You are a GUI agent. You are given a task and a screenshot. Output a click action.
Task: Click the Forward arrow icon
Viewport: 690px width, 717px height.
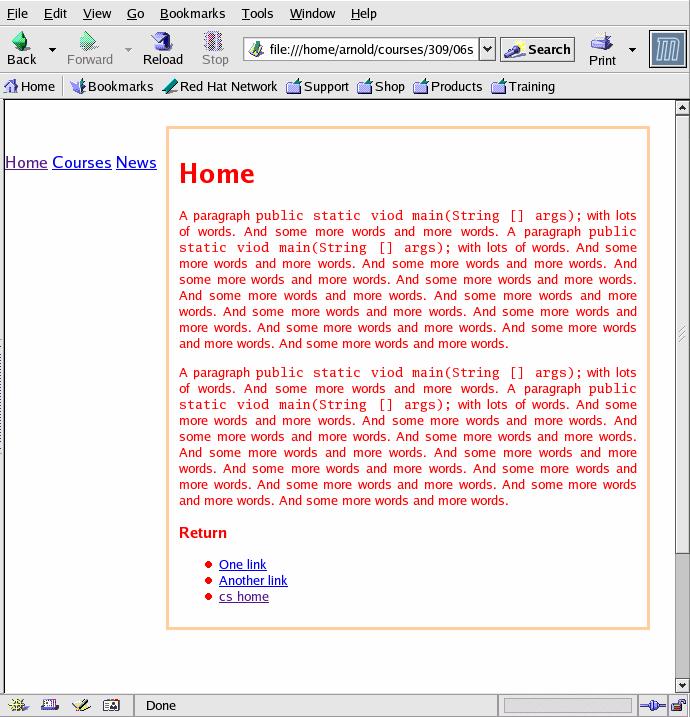pyautogui.click(x=88, y=41)
